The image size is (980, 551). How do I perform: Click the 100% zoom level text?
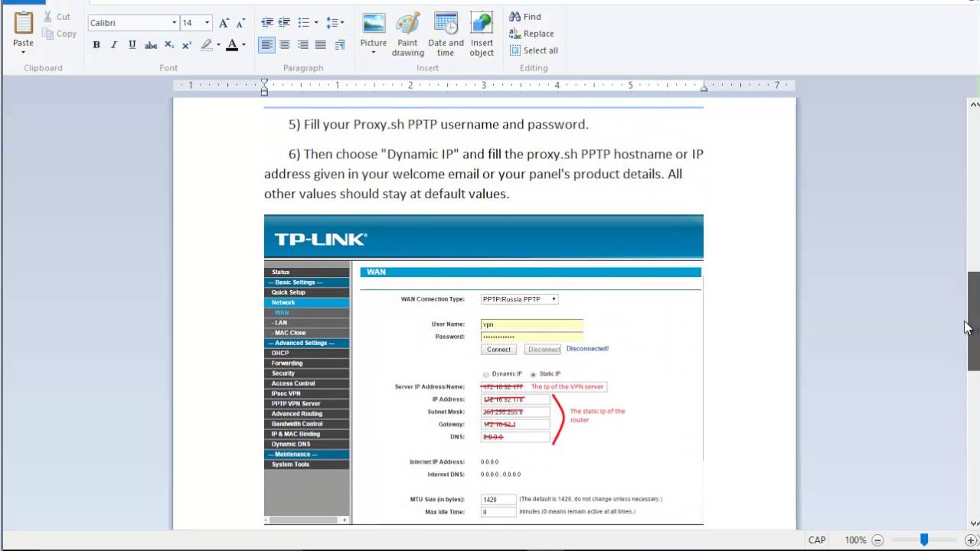coord(855,540)
